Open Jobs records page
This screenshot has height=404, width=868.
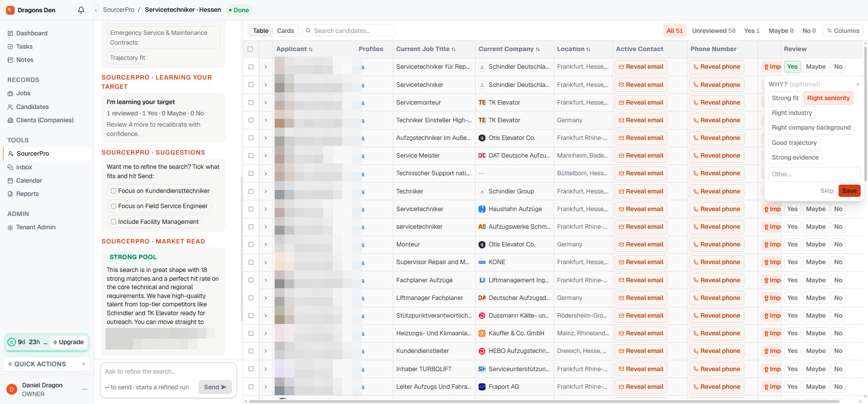coord(24,93)
